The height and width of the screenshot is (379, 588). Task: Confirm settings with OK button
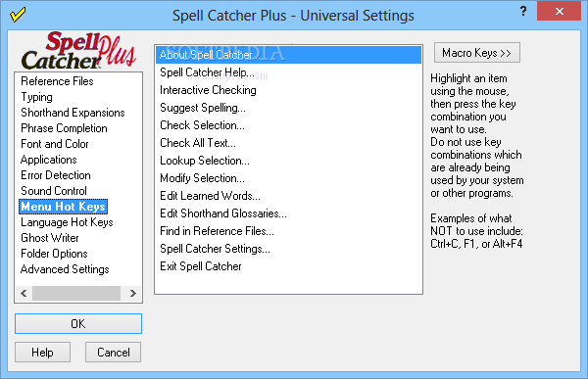78,323
